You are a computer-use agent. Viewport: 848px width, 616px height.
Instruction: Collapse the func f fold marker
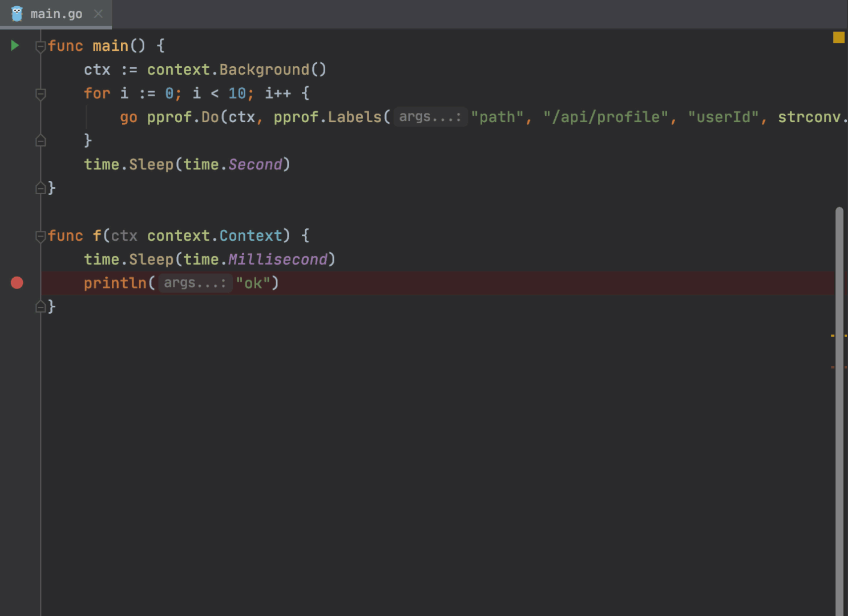pyautogui.click(x=41, y=236)
